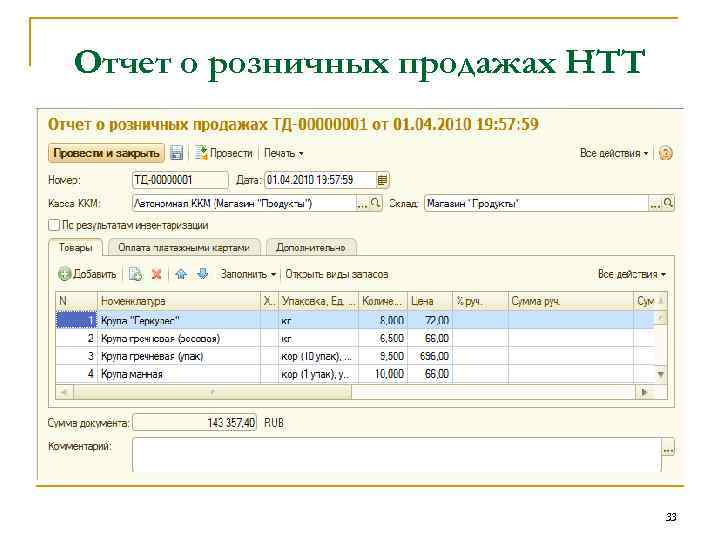
Task: Click the price cell 72,00
Action: [430, 320]
